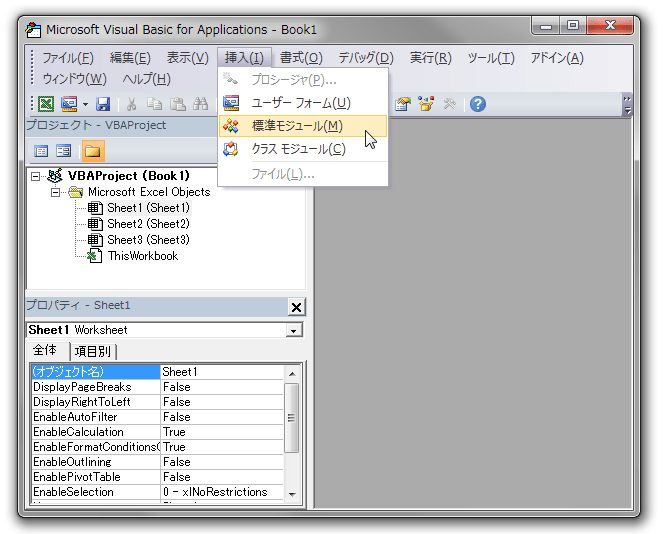Switch to the 全体 tab
The image size is (663, 534).
(45, 350)
